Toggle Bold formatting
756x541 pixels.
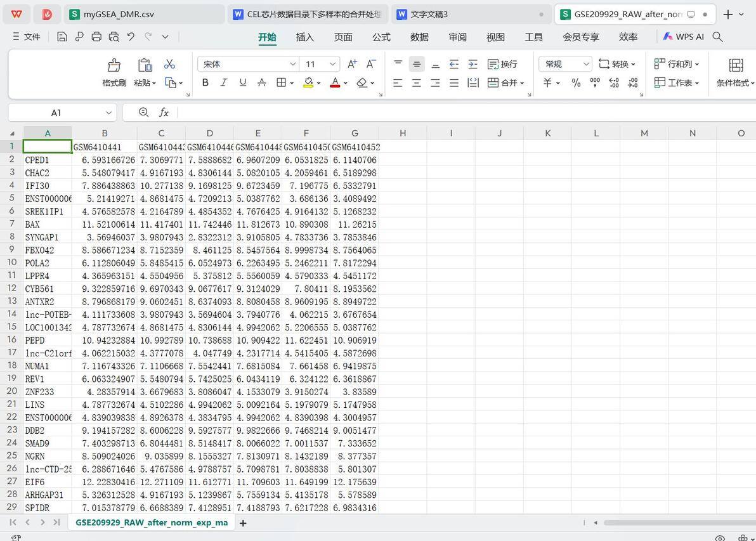[x=205, y=83]
